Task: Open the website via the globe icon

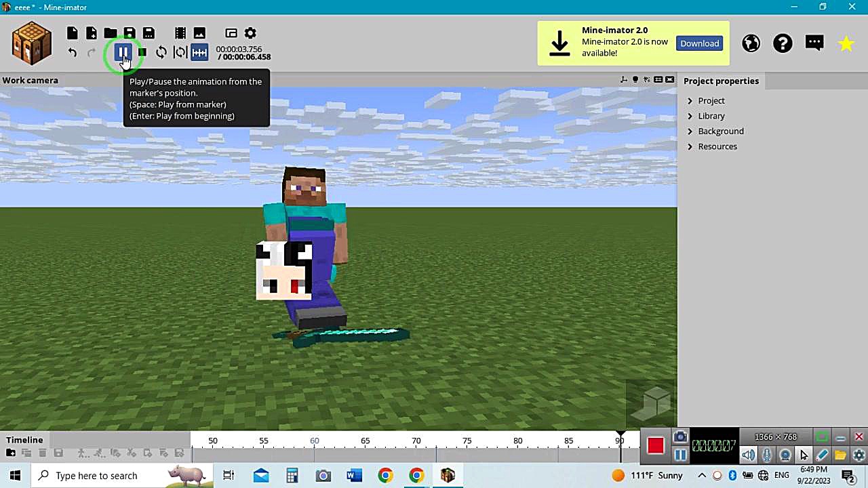Action: pyautogui.click(x=751, y=43)
